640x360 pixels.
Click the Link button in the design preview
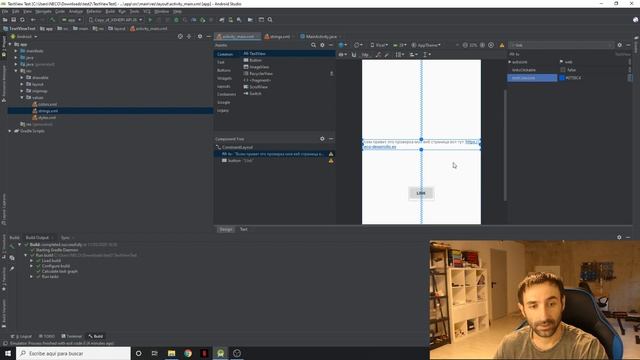point(421,193)
